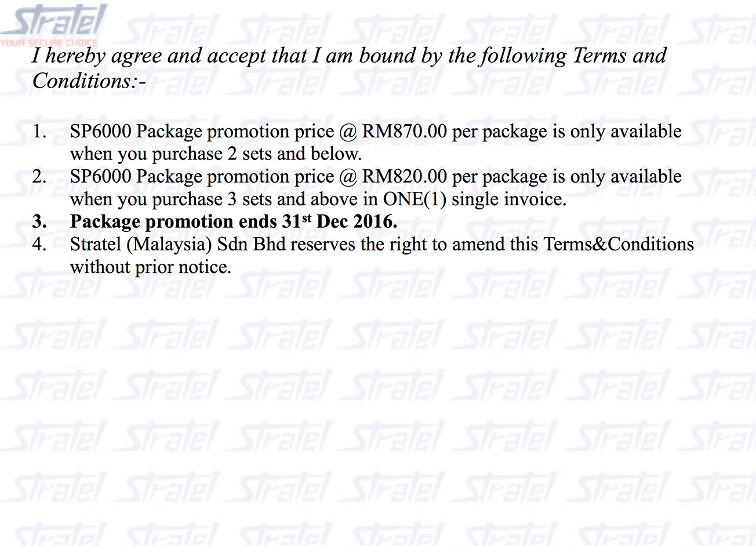Screen dimensions: 756x546
Task: Click list number "4." marker
Action: pyautogui.click(x=39, y=245)
